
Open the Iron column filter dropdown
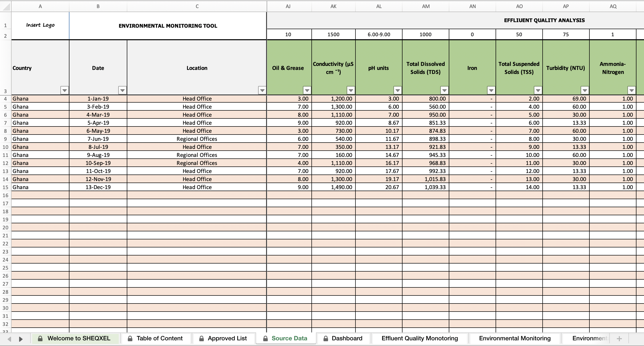[x=491, y=90]
